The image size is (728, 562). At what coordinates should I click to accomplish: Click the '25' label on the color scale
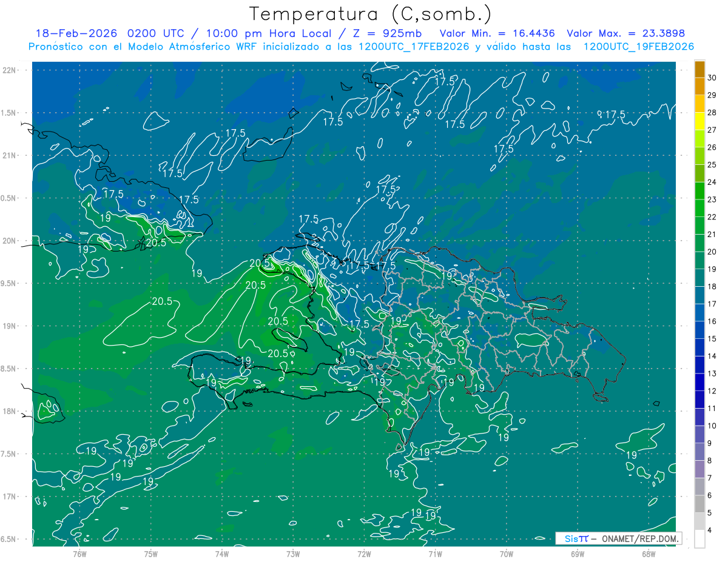[712, 164]
